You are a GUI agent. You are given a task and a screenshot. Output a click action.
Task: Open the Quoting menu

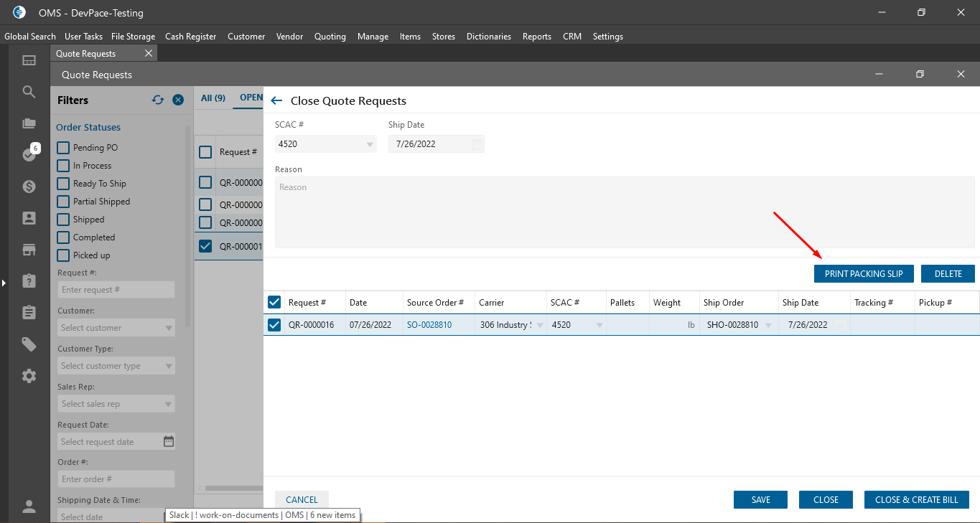[330, 37]
